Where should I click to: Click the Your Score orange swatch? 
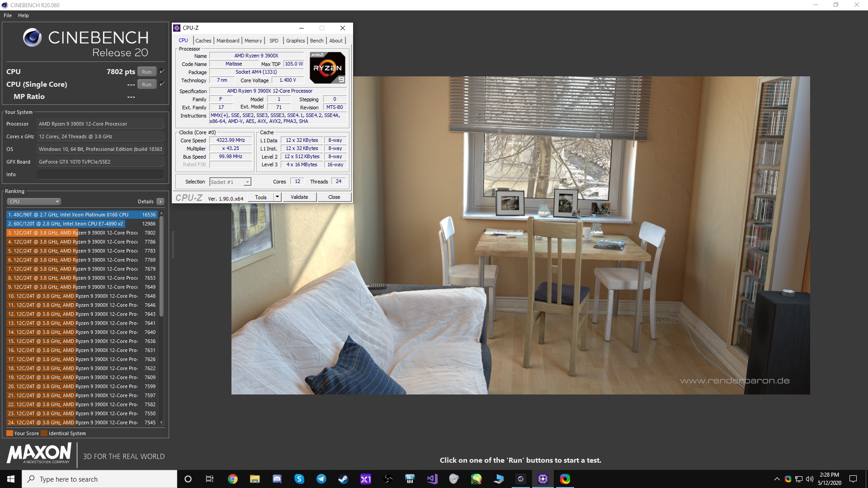coord(9,433)
